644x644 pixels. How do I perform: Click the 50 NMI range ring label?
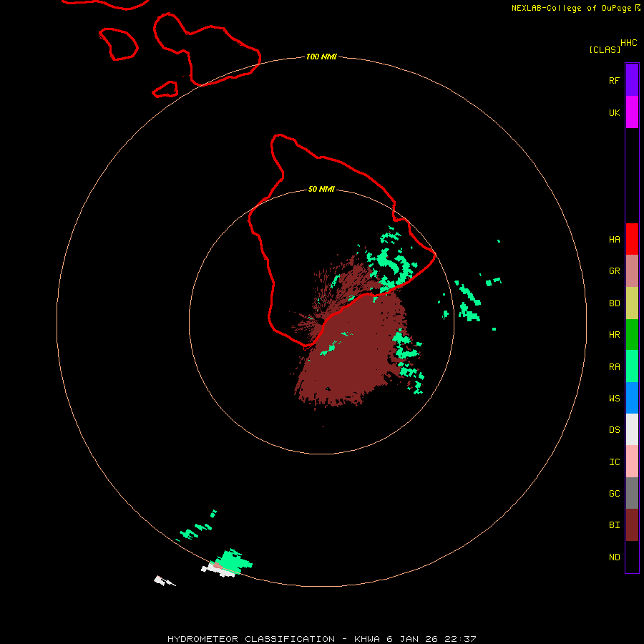pos(321,189)
